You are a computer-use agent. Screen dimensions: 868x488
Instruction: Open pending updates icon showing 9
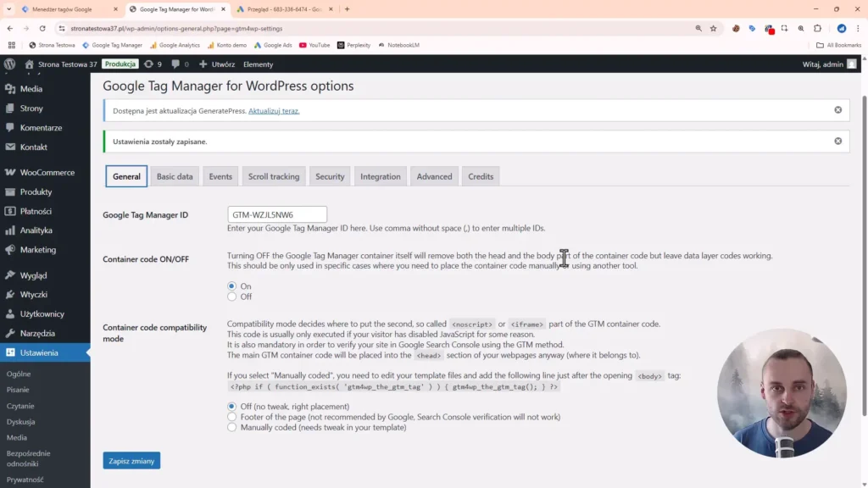point(153,64)
